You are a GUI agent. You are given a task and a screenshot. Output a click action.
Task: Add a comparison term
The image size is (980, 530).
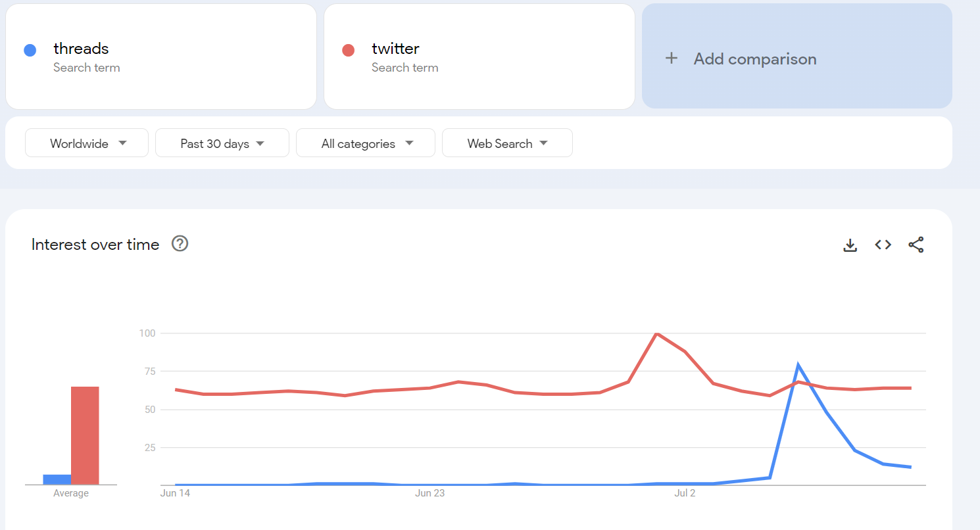pyautogui.click(x=797, y=56)
